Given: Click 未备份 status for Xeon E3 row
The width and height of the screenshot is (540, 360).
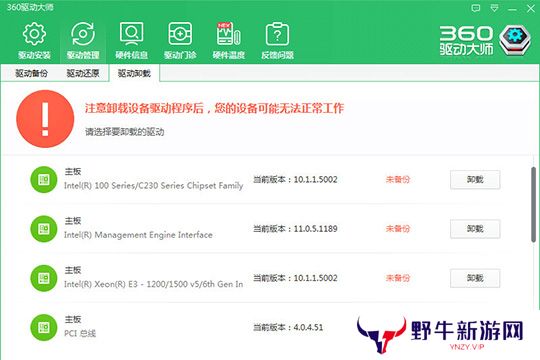Looking at the screenshot, I should [398, 278].
